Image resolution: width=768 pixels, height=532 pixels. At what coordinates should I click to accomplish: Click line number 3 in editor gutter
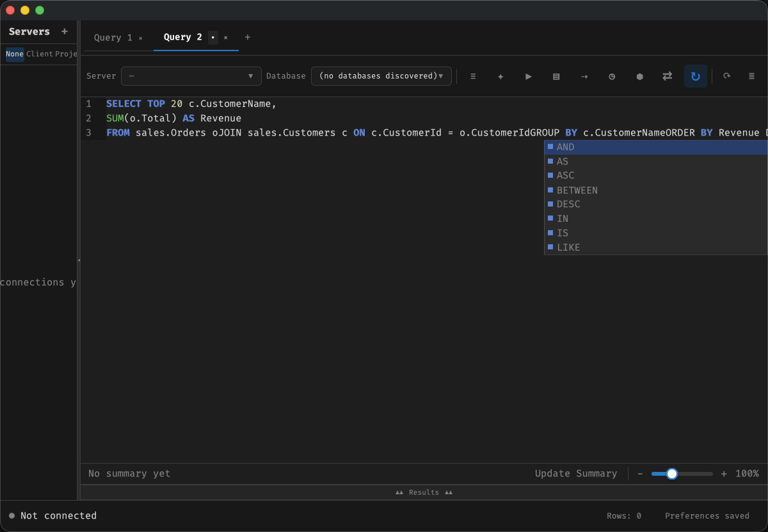tap(88, 133)
